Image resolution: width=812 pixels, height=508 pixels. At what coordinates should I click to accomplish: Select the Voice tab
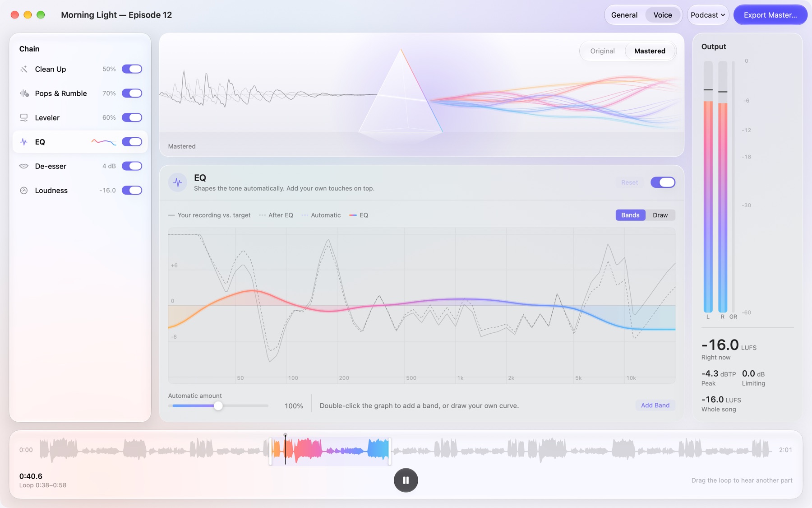pos(663,15)
